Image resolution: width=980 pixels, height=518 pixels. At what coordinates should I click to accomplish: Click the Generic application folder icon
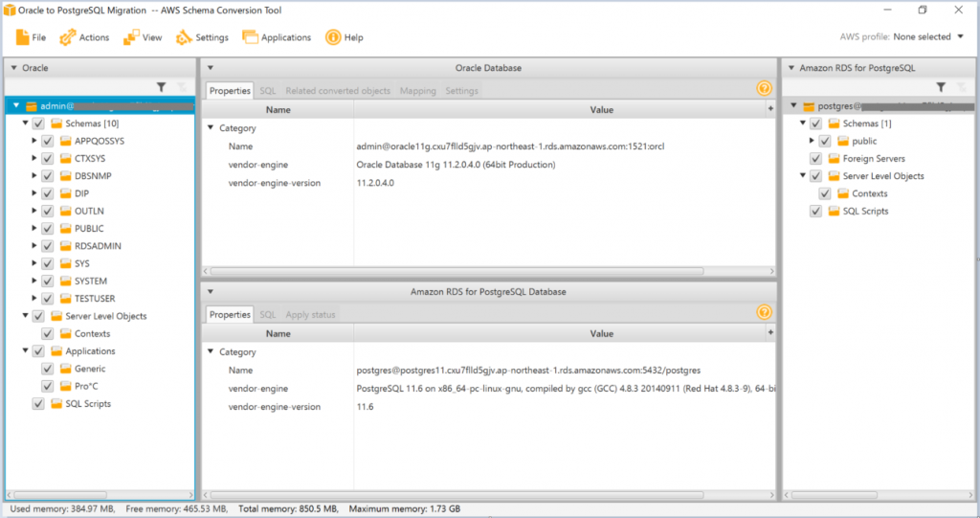coord(66,369)
